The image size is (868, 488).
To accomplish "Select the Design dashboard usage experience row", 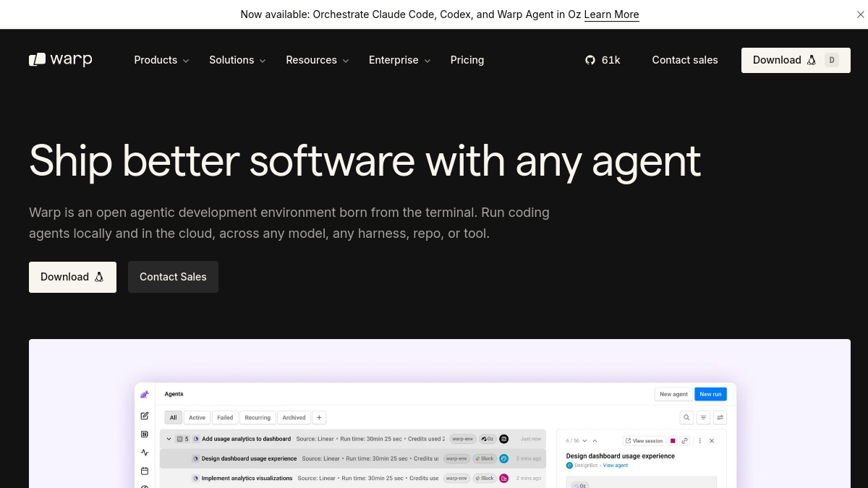I will click(353, 458).
